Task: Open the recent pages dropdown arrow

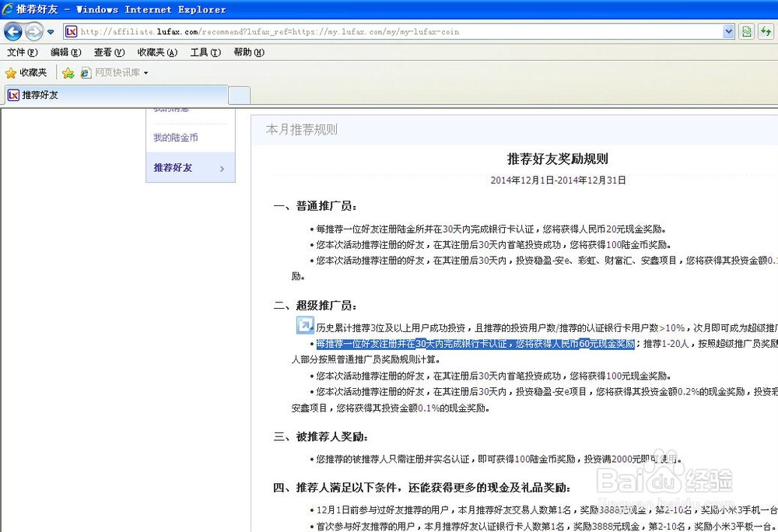Action: point(51,32)
